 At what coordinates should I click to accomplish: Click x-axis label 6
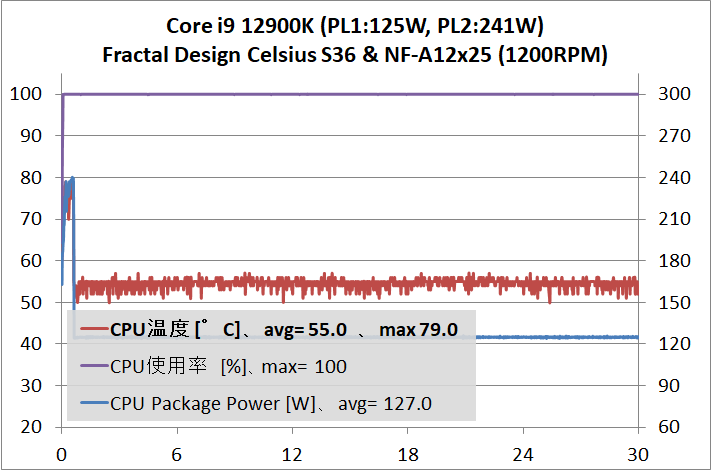(176, 454)
